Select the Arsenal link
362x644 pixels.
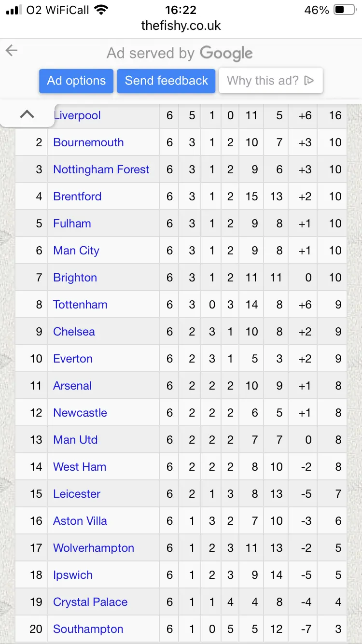(72, 386)
